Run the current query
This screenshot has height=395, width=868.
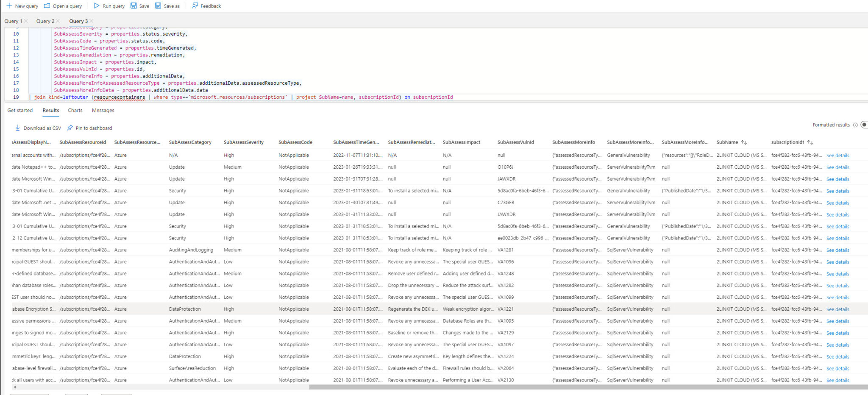point(109,6)
